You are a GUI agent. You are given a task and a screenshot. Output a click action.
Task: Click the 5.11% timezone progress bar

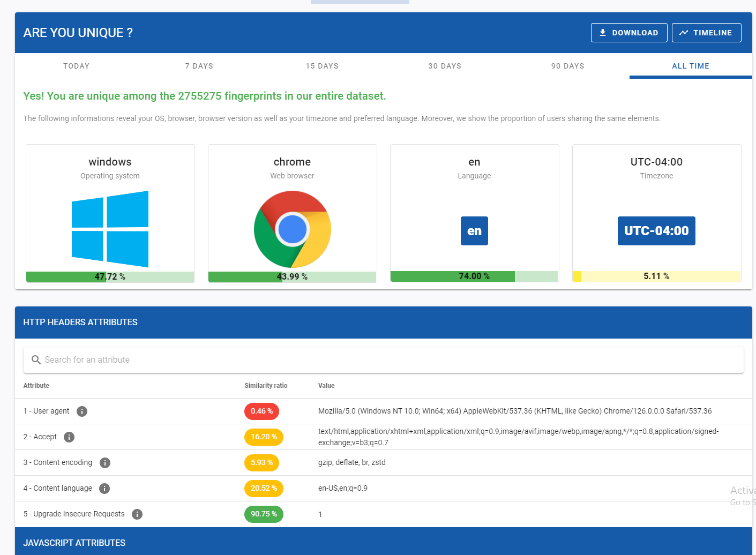pos(656,276)
